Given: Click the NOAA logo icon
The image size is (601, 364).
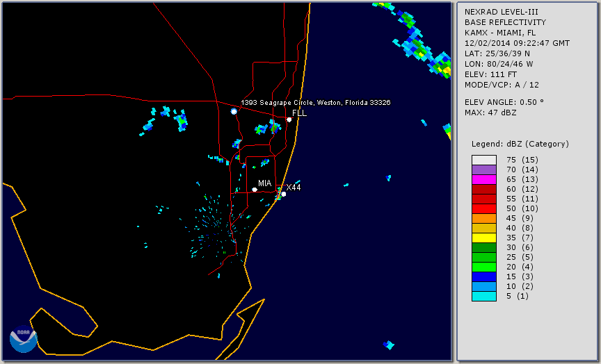Looking at the screenshot, I should 24,339.
